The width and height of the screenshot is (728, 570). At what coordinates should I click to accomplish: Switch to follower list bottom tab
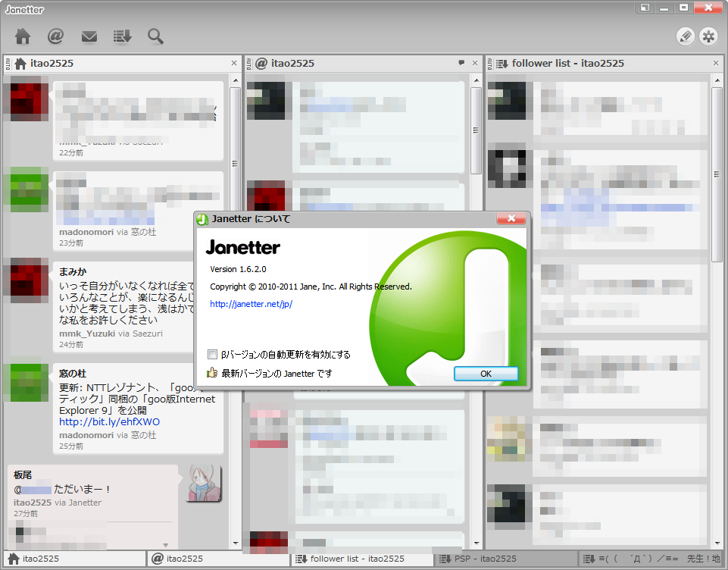(363, 559)
